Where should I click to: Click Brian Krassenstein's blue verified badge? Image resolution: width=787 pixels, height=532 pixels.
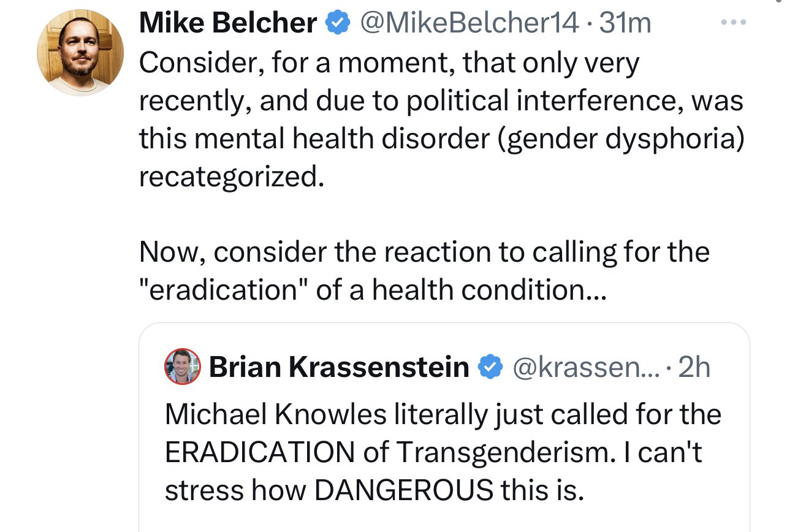pos(489,367)
